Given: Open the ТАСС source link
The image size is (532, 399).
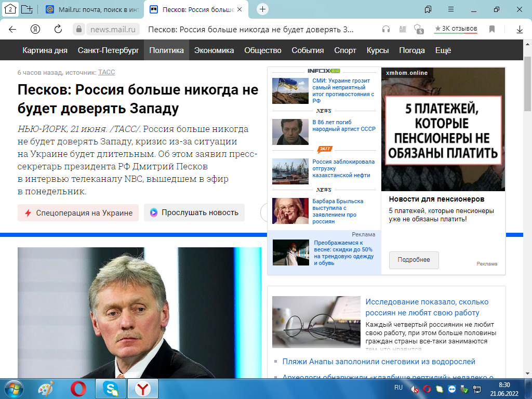Looking at the screenshot, I should (x=107, y=72).
